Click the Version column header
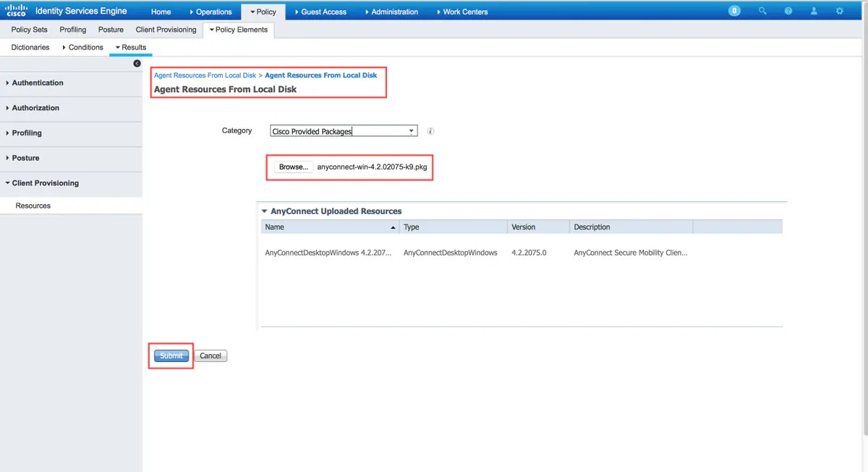Screen dimensions: 868x472 pyautogui.click(x=538, y=227)
